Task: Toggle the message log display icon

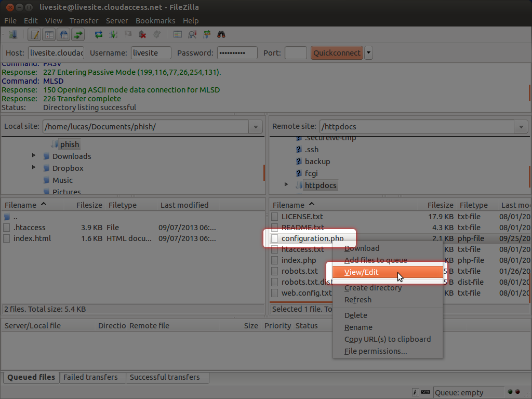Action: 35,35
